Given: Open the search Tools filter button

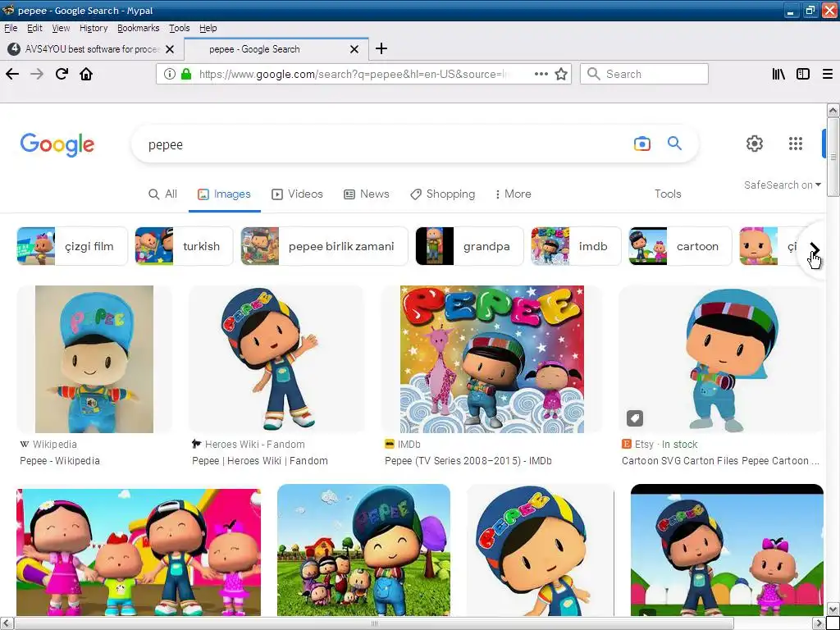Looking at the screenshot, I should pos(668,194).
